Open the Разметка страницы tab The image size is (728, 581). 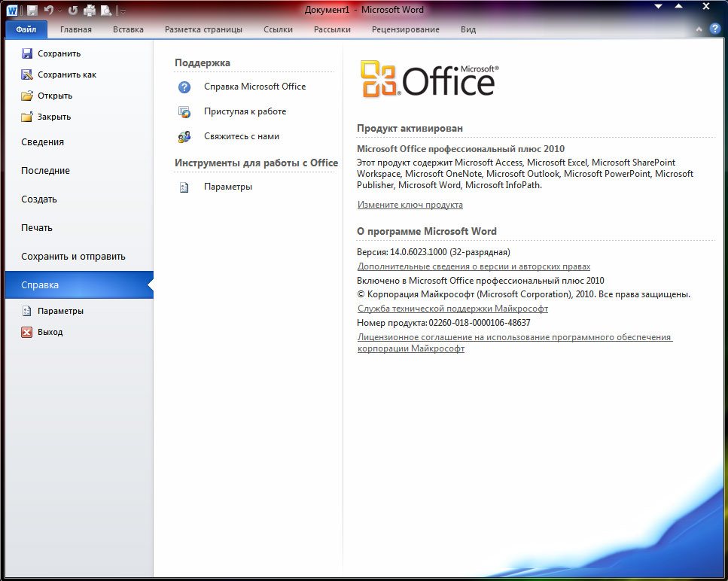click(203, 30)
